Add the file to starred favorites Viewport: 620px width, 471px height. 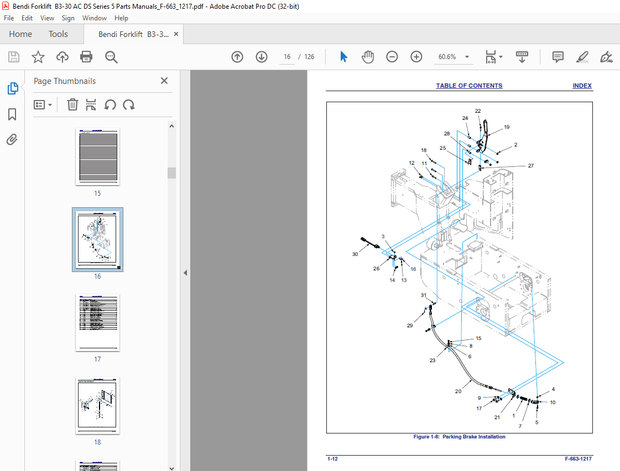(x=38, y=57)
